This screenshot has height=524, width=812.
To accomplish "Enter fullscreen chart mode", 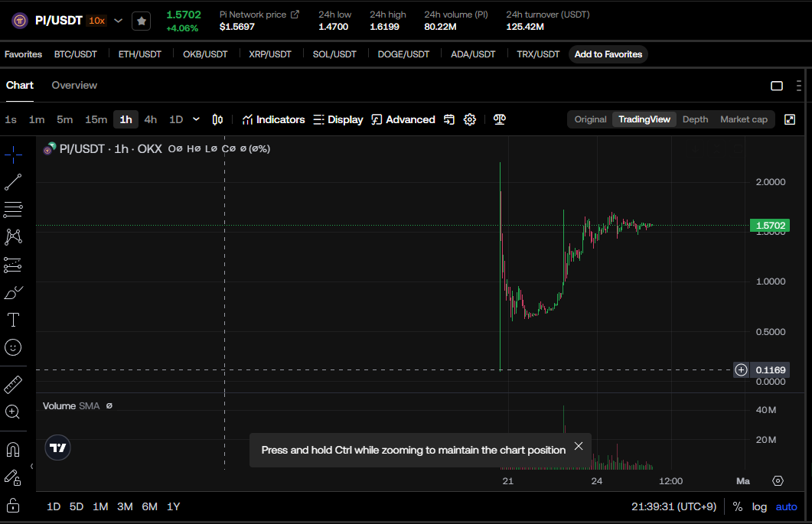I will click(790, 119).
